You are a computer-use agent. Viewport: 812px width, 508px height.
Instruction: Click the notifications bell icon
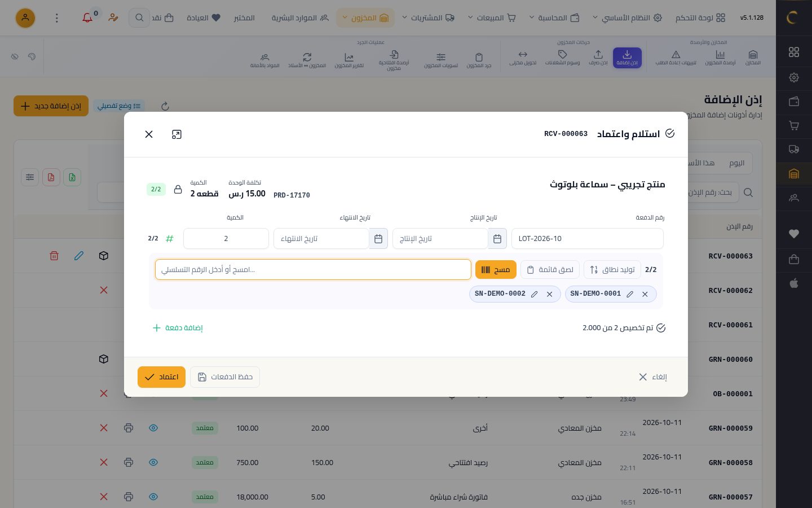pyautogui.click(x=87, y=18)
